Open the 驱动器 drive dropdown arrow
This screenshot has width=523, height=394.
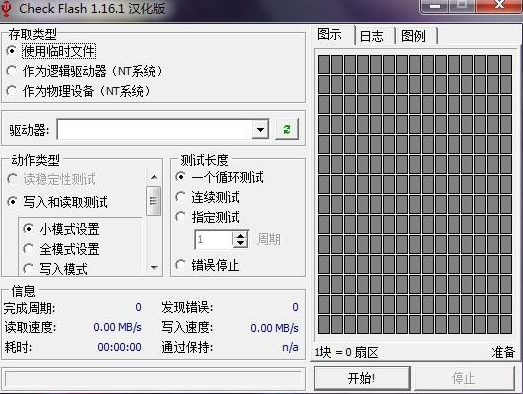260,129
